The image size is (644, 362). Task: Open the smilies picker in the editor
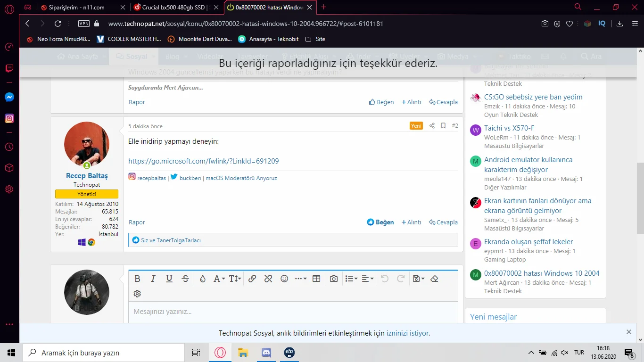click(x=284, y=279)
